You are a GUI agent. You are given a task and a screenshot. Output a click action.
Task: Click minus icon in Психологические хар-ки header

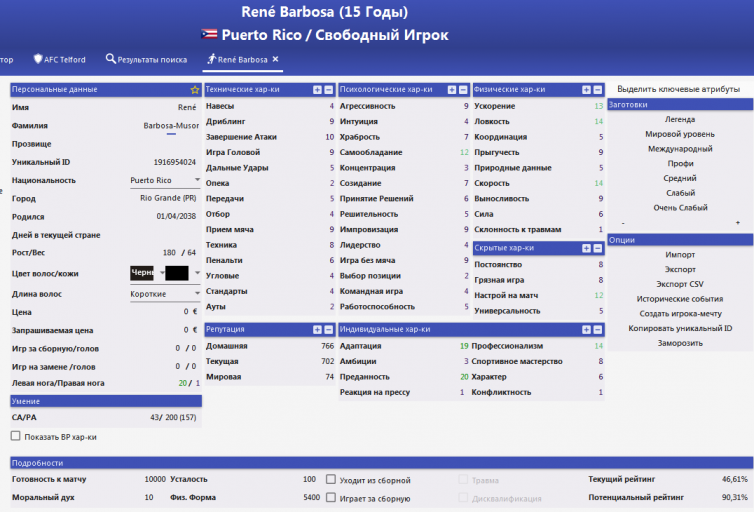463,90
